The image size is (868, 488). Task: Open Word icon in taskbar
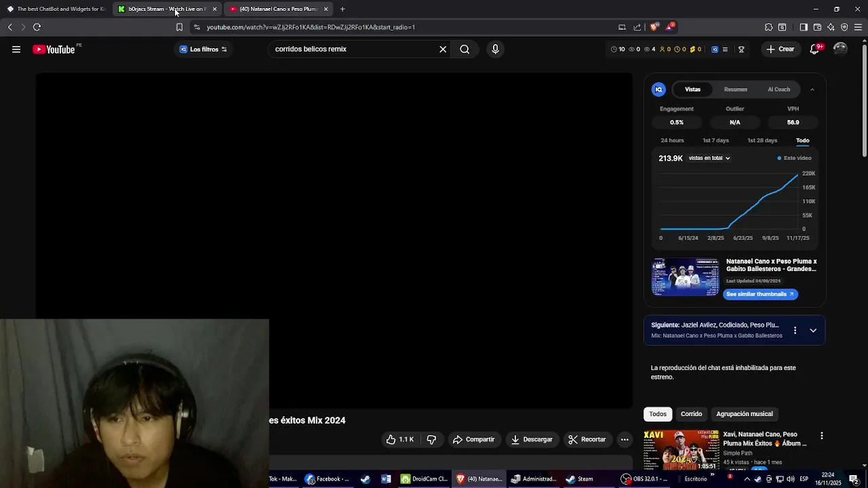(x=386, y=479)
